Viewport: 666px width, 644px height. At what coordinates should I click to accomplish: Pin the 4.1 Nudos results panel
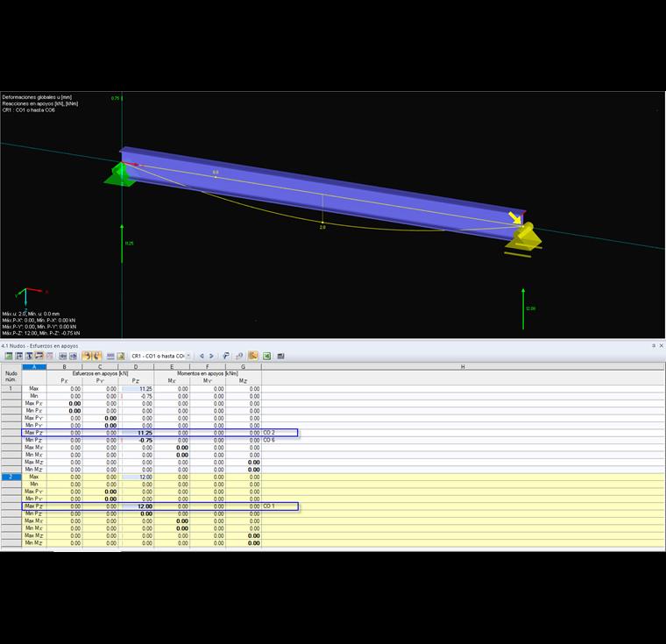[x=653, y=346]
